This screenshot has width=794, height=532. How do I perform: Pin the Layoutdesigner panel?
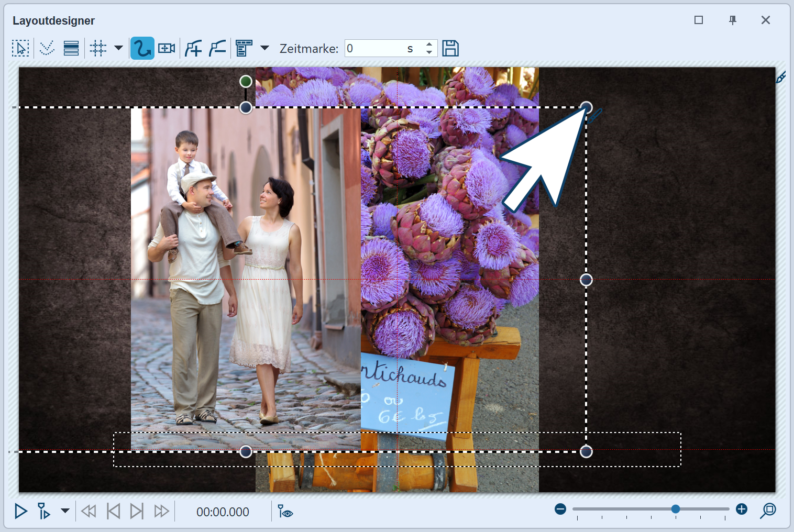(732, 20)
